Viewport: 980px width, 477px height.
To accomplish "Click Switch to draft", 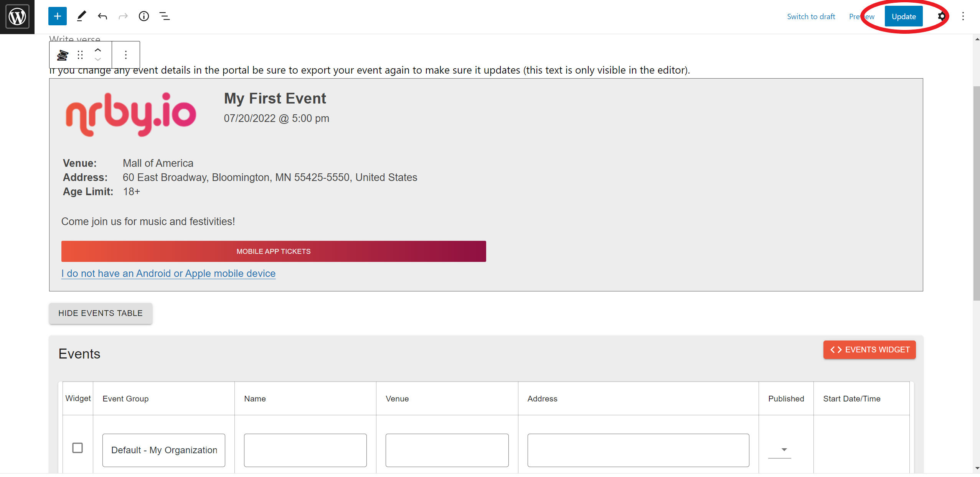I will tap(811, 16).
